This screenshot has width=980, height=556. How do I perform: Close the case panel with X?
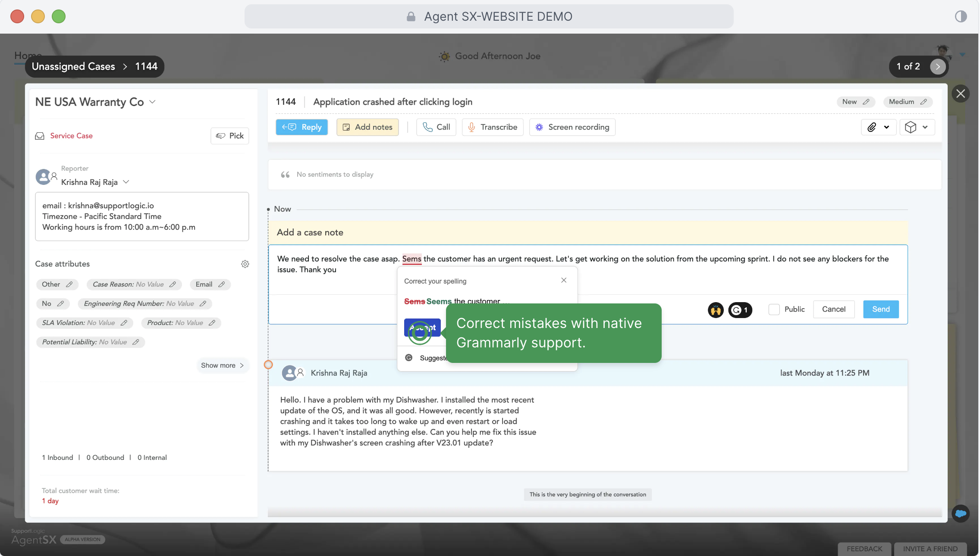pos(961,94)
